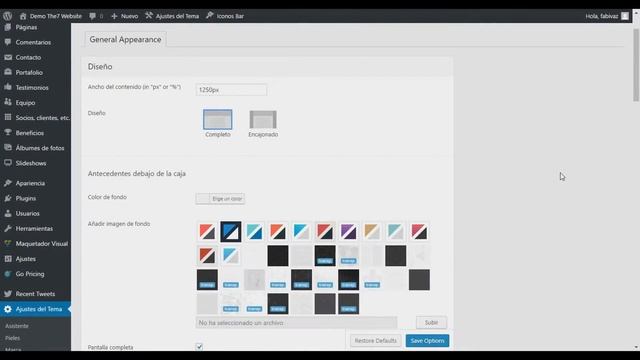The width and height of the screenshot is (640, 360).
Task: Click the Subir upload button
Action: tap(431, 322)
